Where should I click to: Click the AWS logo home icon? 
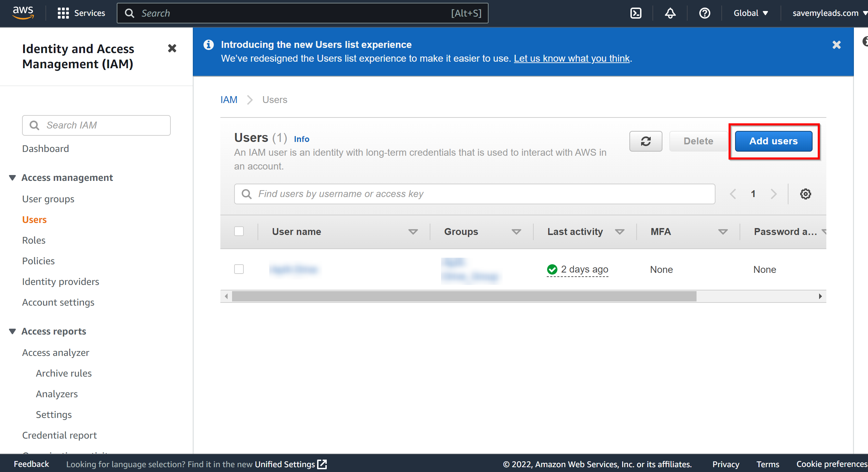22,13
